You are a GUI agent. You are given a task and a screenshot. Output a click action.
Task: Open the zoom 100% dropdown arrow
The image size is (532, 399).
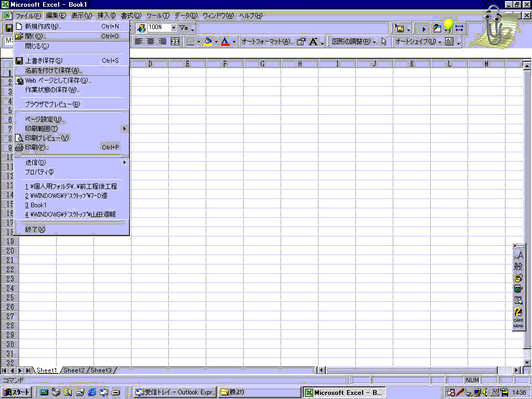click(174, 28)
